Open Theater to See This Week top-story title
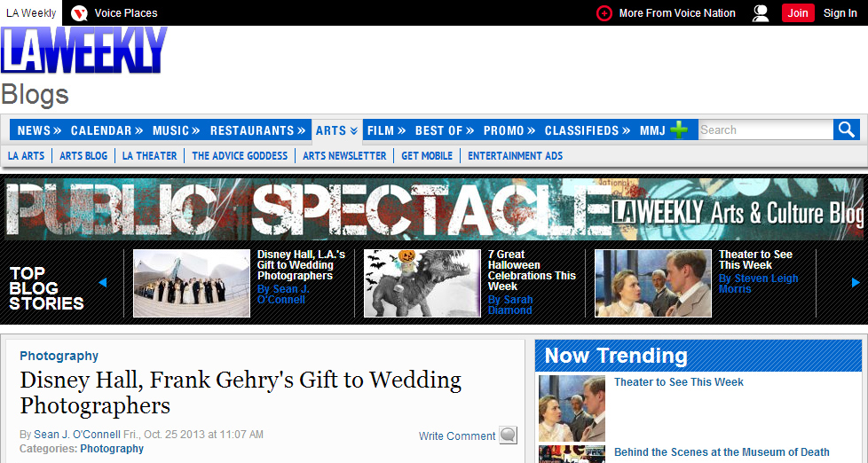Viewport: 868px width, 463px height. [x=755, y=260]
